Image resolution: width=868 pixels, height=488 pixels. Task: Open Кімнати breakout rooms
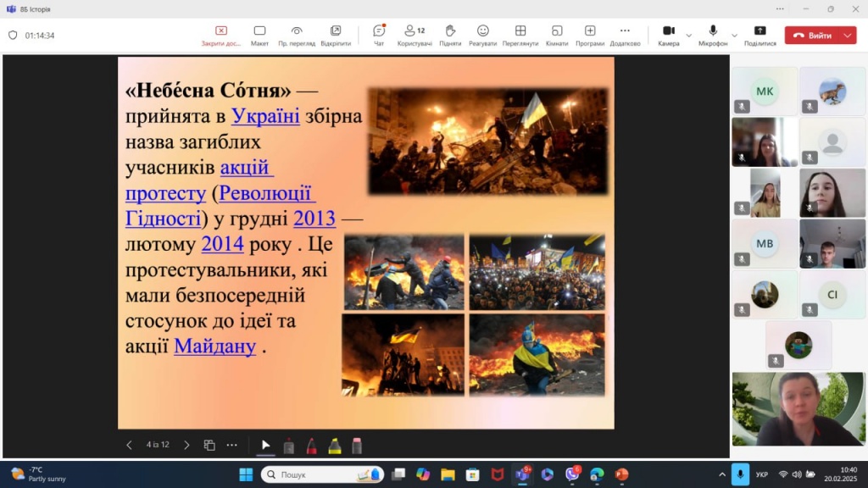[x=557, y=35]
